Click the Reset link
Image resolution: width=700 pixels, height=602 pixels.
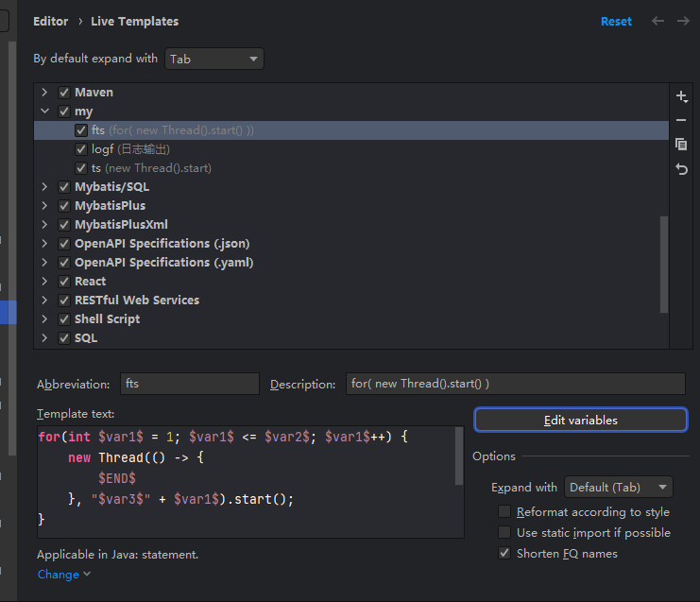coord(616,21)
